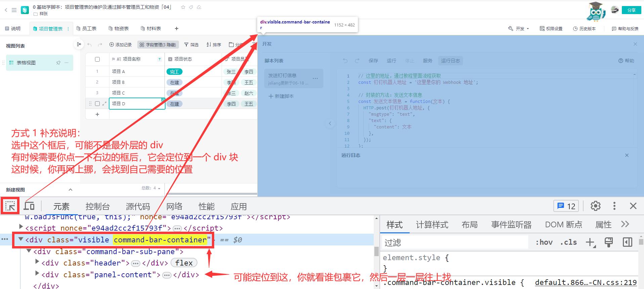This screenshot has width=644, height=289.
Task: Open 权限设置 permission settings
Action: pyautogui.click(x=551, y=28)
